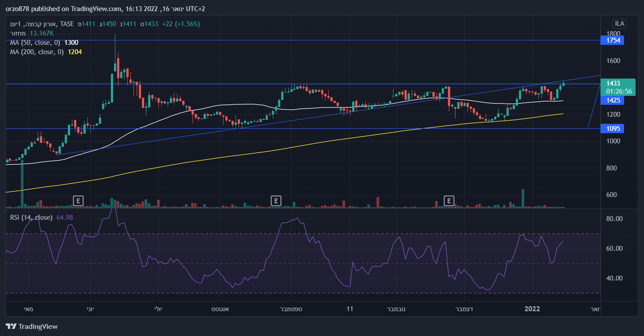Click the 1800 mark on price scale
Image resolution: width=644 pixels, height=336 pixels.
tap(613, 34)
